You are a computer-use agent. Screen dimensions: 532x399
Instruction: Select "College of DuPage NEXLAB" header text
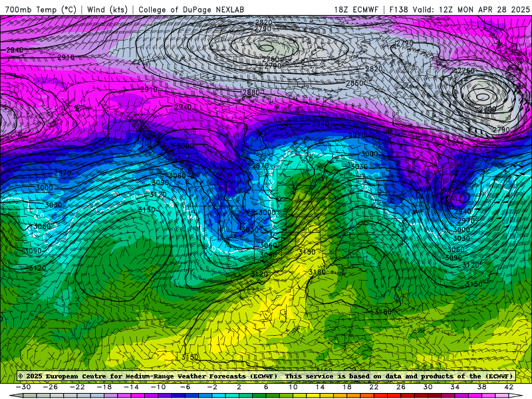click(x=191, y=9)
